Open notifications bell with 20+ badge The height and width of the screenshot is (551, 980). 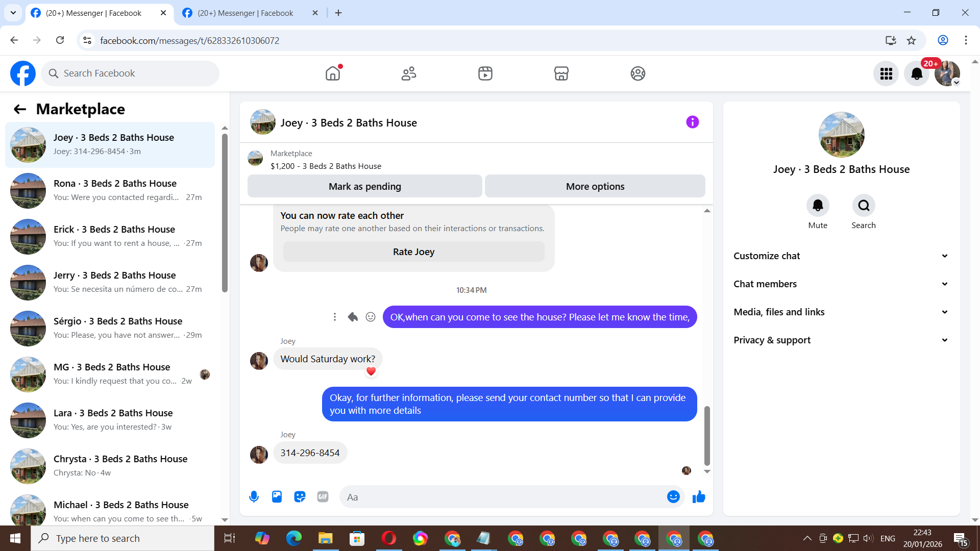(x=917, y=74)
